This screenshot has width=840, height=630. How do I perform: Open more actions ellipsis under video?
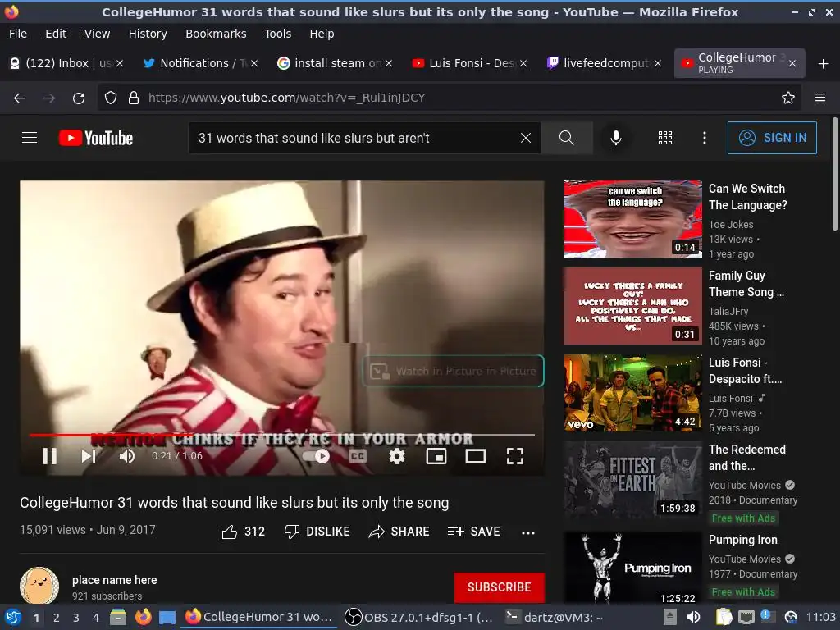(x=528, y=532)
